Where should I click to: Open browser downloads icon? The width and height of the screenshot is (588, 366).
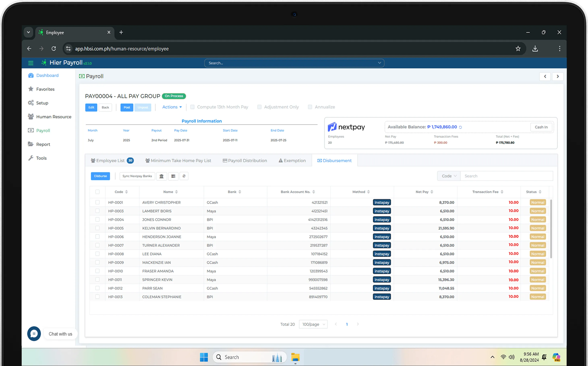[x=535, y=49]
